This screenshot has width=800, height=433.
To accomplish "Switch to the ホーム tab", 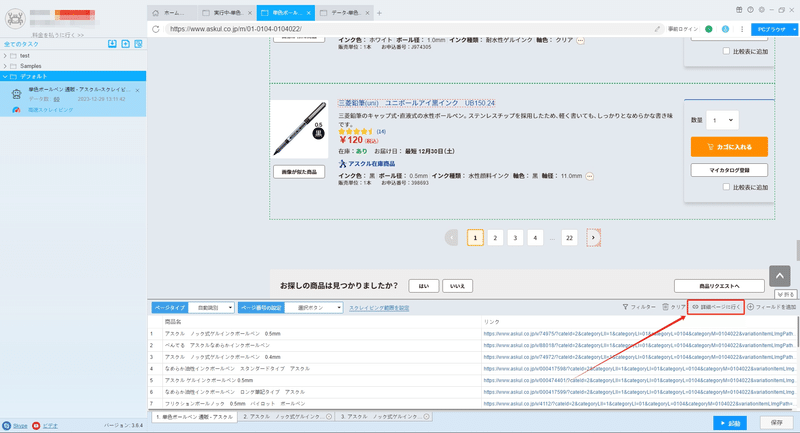I will 173,13.
